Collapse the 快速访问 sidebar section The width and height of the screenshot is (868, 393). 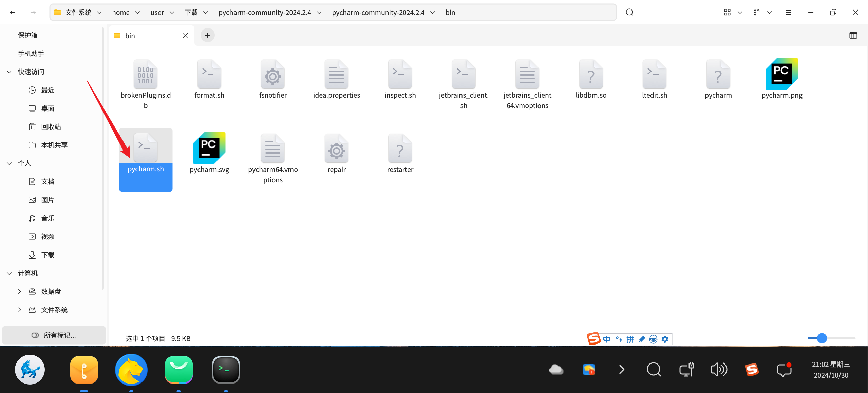[9, 72]
